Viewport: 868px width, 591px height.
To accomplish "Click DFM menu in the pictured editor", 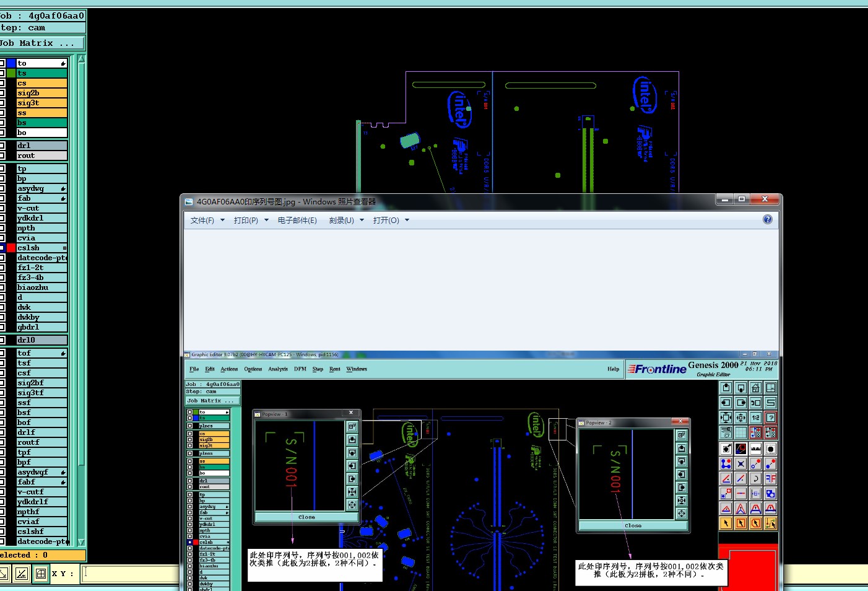I will (x=300, y=369).
